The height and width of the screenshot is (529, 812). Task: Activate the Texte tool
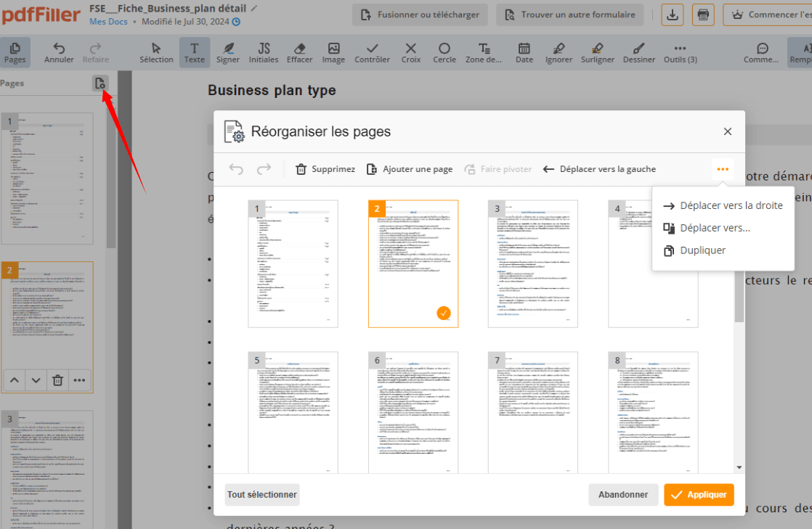(x=194, y=53)
